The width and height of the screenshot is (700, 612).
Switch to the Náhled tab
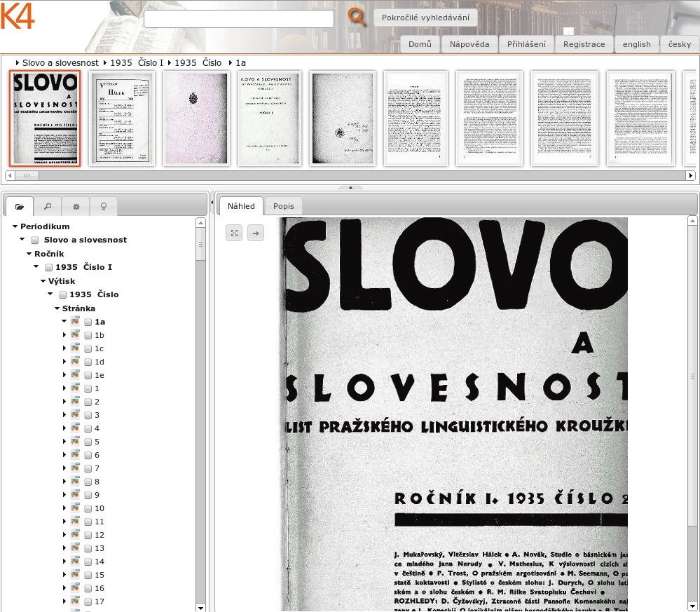241,206
